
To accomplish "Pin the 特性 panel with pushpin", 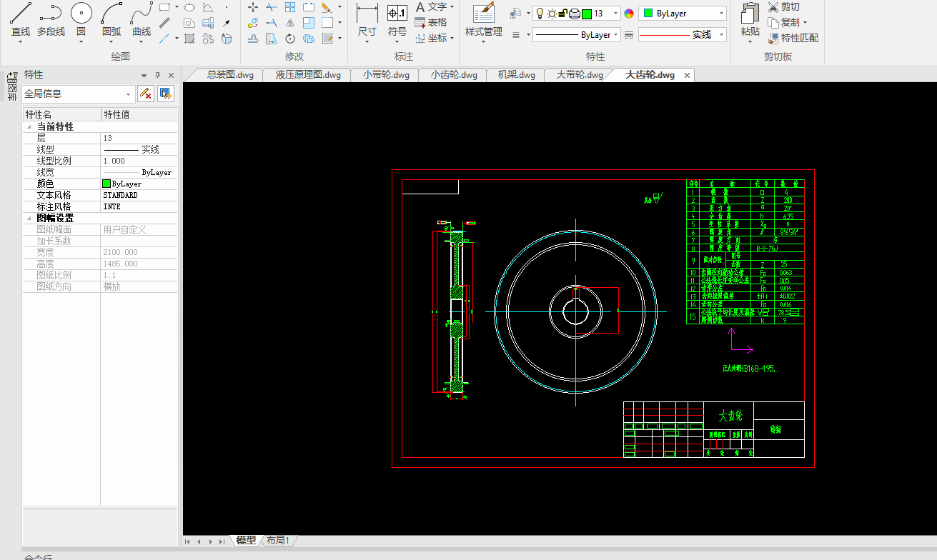I will pos(157,75).
